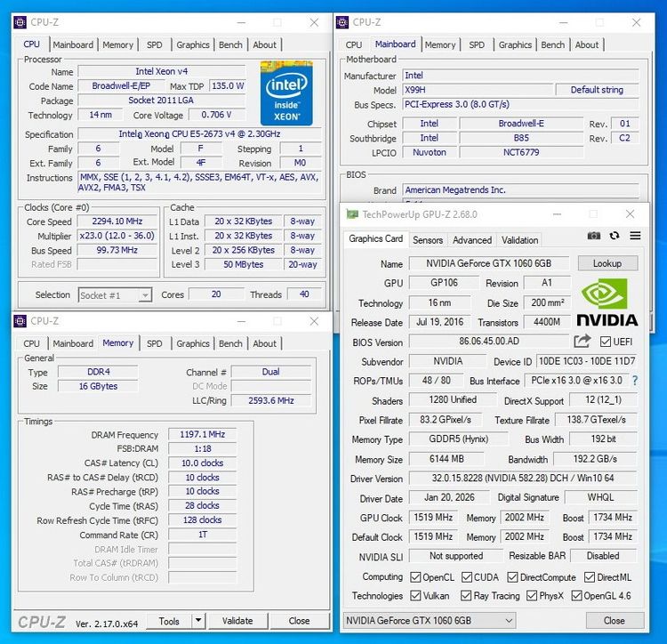Click the LPCIO value NCT6779
This screenshot has width=667, height=644.
521,152
